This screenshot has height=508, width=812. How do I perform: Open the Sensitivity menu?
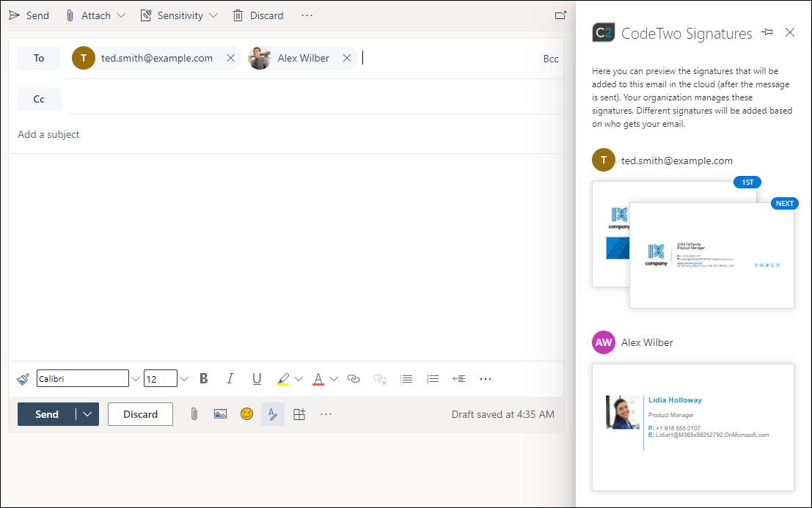(x=179, y=15)
